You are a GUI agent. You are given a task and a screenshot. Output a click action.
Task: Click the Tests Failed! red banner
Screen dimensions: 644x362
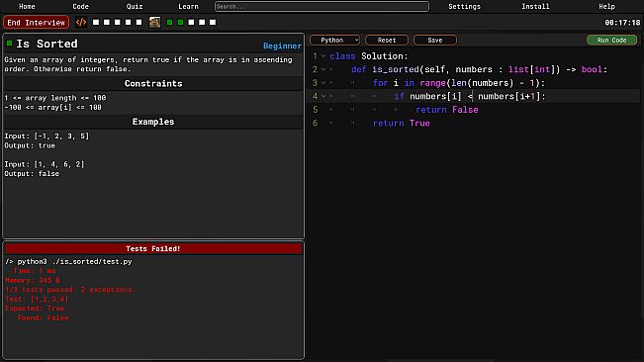tap(153, 248)
